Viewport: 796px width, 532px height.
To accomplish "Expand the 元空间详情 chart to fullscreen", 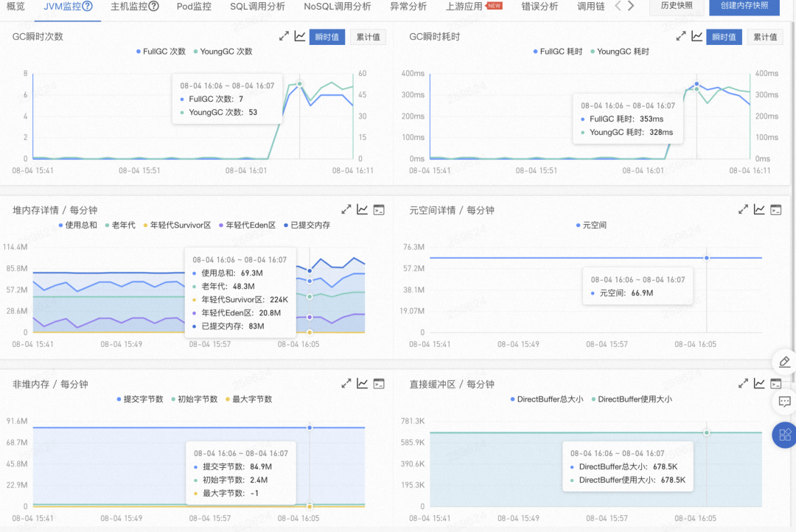I will pos(743,210).
